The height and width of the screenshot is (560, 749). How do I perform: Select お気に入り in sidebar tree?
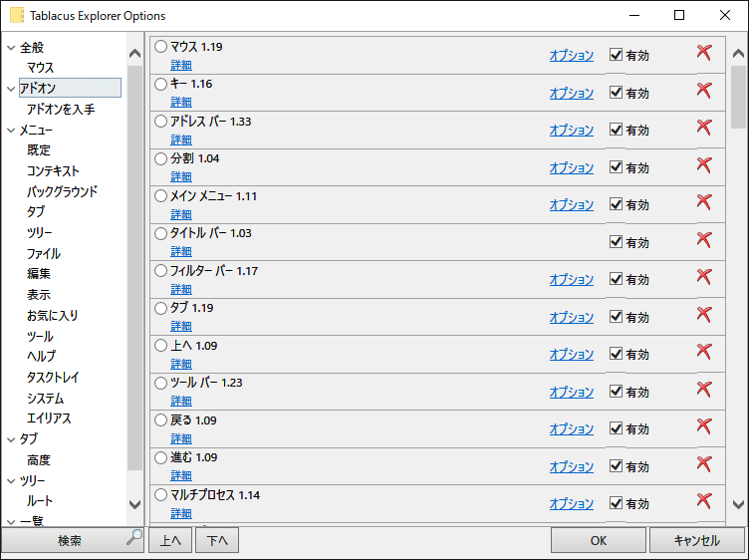coord(53,315)
